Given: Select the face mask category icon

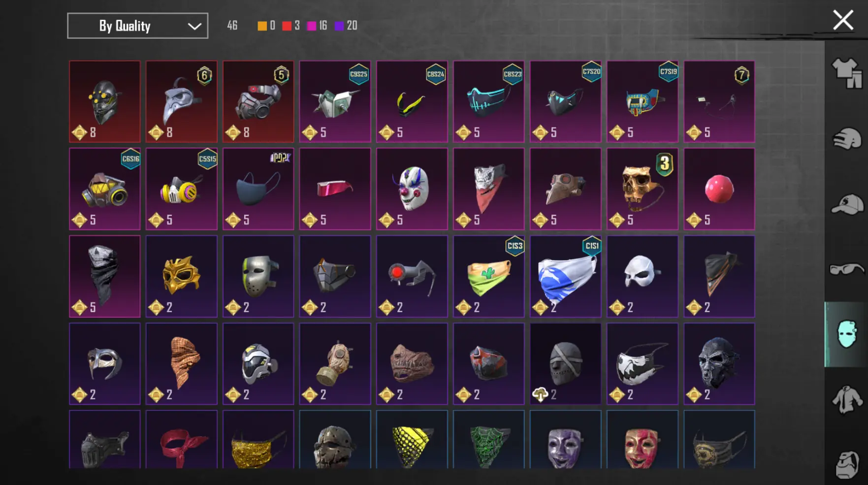Looking at the screenshot, I should [x=847, y=334].
